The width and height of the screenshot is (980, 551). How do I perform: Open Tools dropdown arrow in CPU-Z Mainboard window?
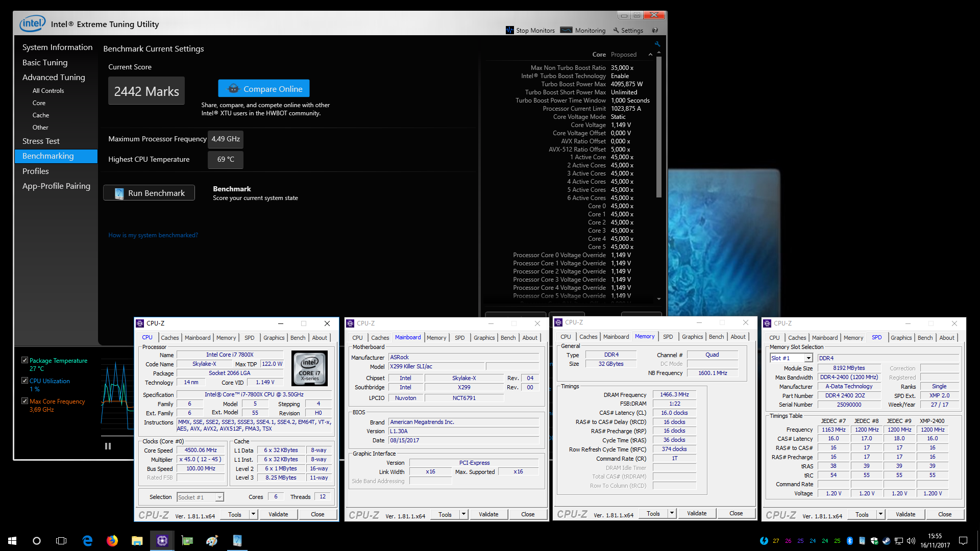463,514
